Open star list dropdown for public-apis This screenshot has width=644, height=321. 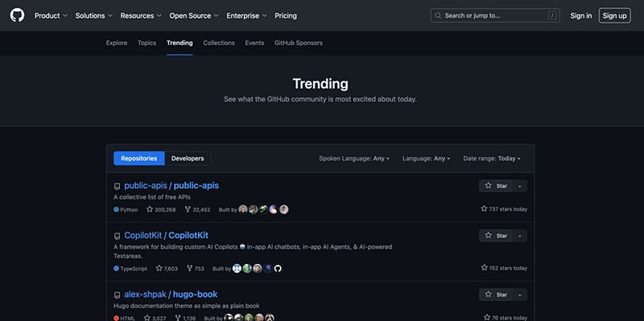click(x=520, y=186)
